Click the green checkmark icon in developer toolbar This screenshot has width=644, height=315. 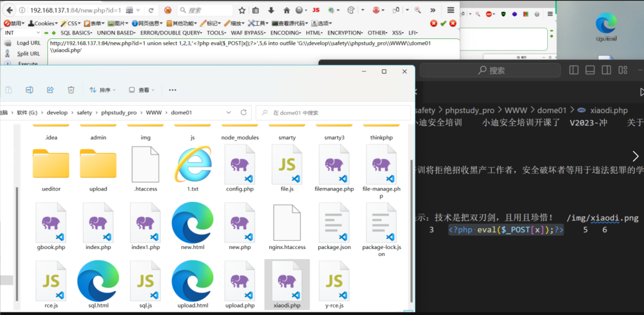pos(443,23)
